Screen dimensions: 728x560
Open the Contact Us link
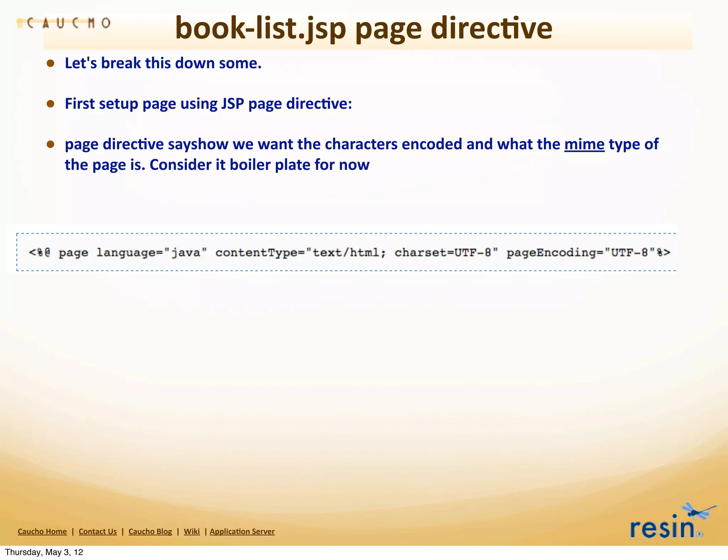(x=98, y=532)
